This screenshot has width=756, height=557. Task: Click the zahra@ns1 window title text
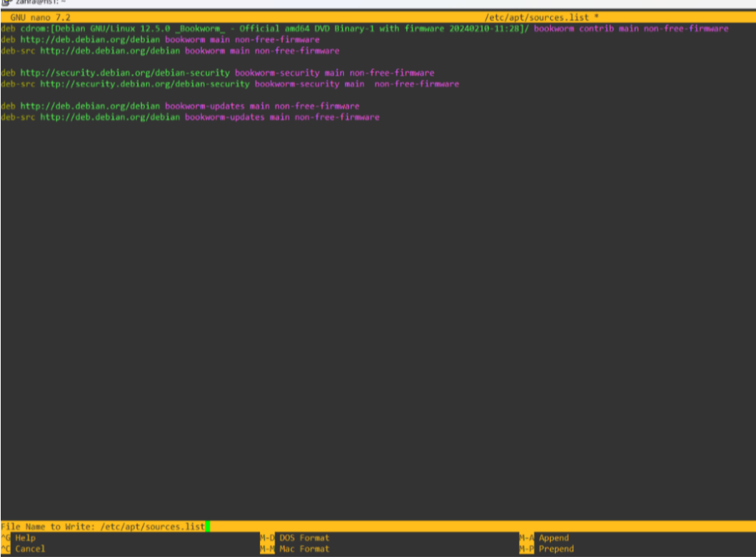point(31,3)
